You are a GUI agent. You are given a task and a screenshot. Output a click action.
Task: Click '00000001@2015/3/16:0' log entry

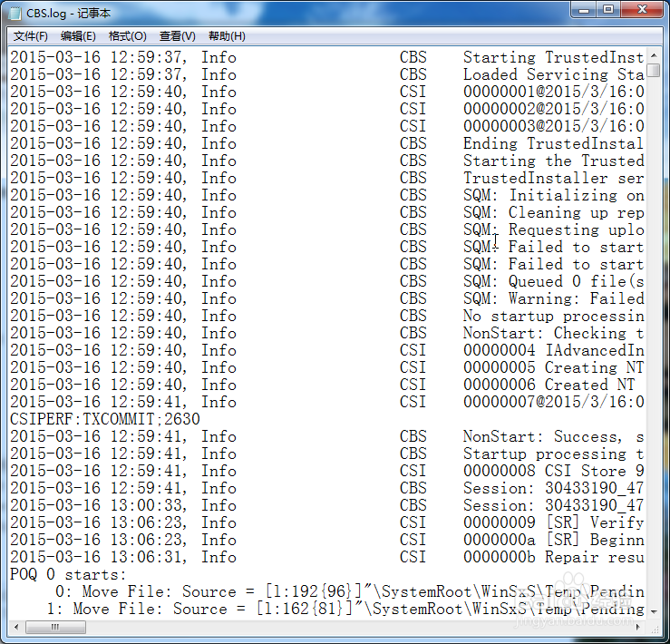(553, 92)
